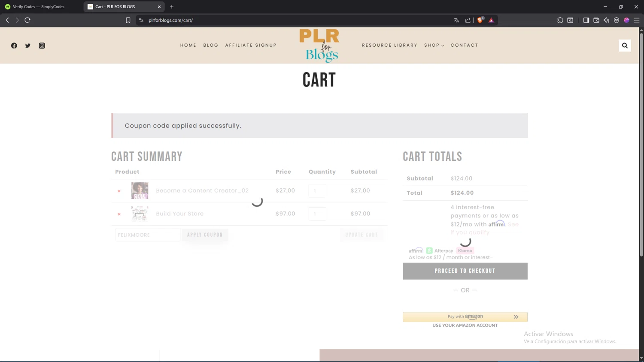Click the Become a Content Creator thumbnail

point(140,190)
